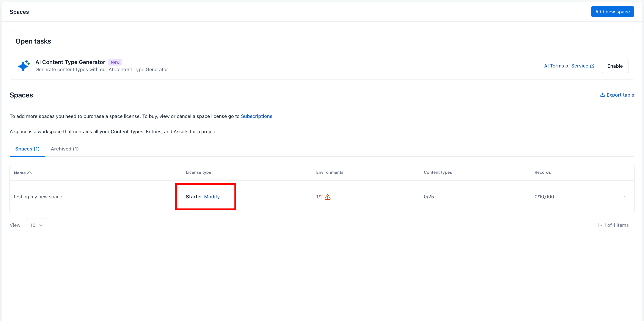Screen dimensions: 644x321
Task: Open the AI Terms of Service link
Action: pos(566,66)
